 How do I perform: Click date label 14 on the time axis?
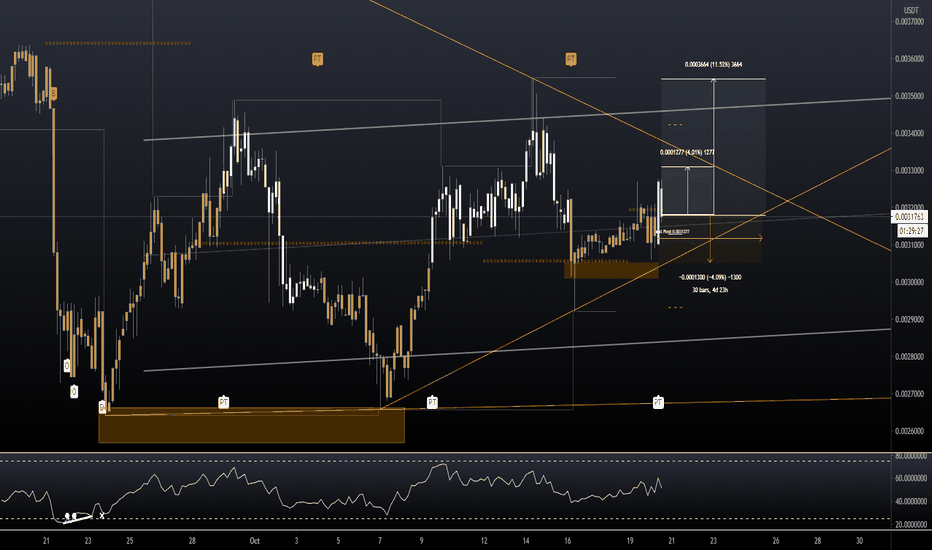(526, 541)
